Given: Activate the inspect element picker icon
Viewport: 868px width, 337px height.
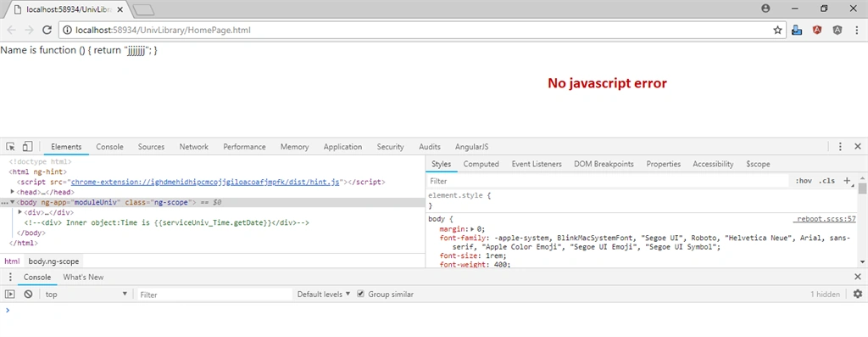Looking at the screenshot, I should [10, 147].
